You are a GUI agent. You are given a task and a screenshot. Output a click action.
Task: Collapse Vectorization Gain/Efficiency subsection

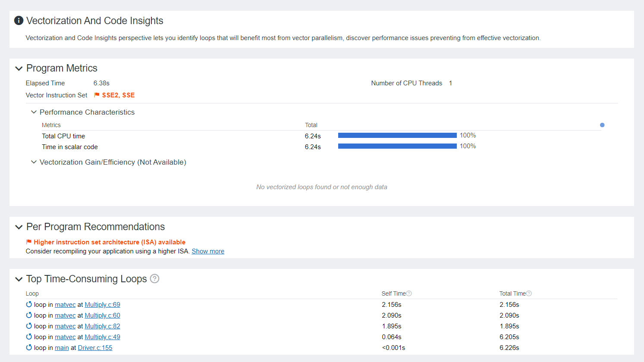coord(34,162)
